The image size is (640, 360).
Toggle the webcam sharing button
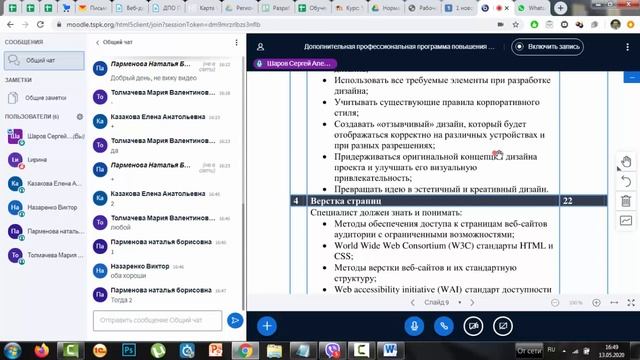click(x=473, y=326)
